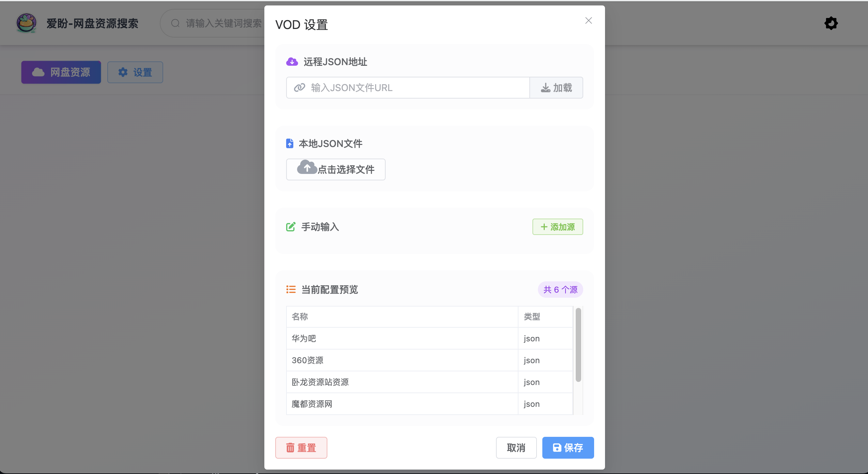Click the VOD 设置 dialog title
This screenshot has height=474, width=868.
pos(301,25)
